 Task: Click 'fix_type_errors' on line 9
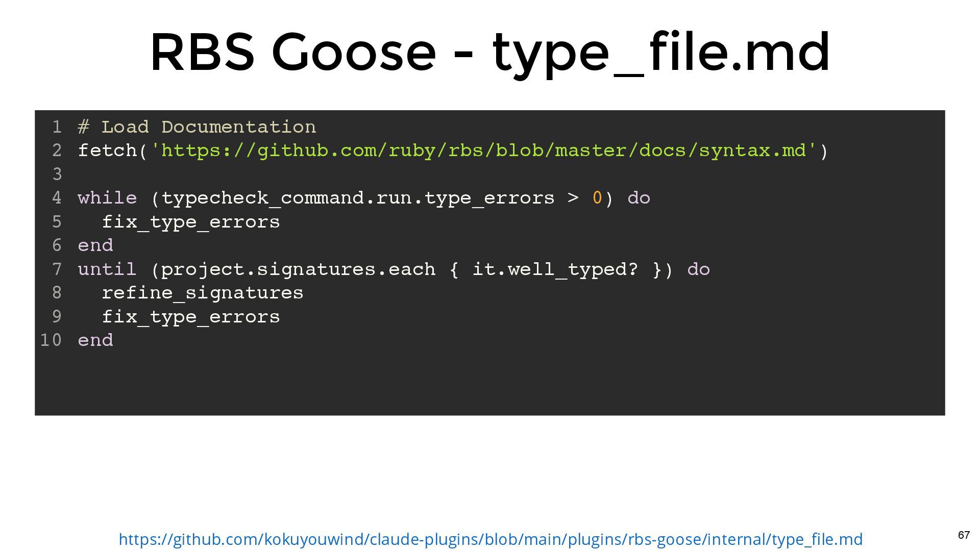pyautogui.click(x=191, y=317)
